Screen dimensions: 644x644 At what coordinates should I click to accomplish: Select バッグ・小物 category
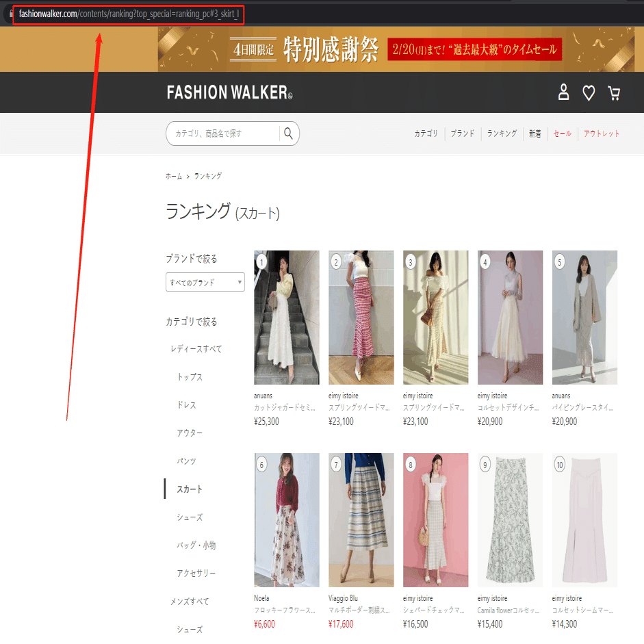point(196,545)
